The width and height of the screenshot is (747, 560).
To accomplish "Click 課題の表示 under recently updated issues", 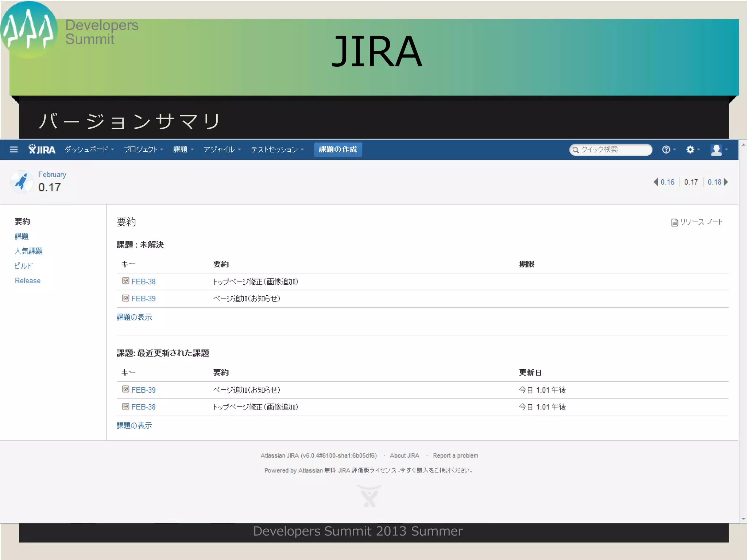I will click(x=134, y=425).
